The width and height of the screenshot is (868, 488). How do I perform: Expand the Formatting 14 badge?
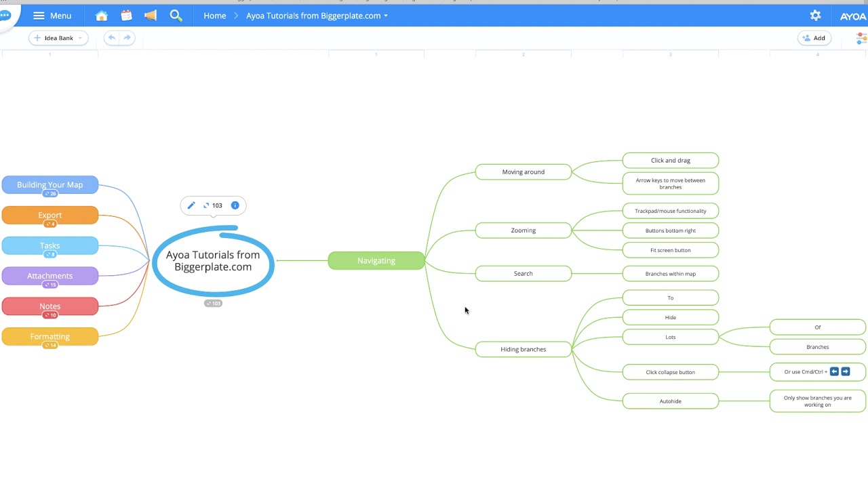[50, 346]
